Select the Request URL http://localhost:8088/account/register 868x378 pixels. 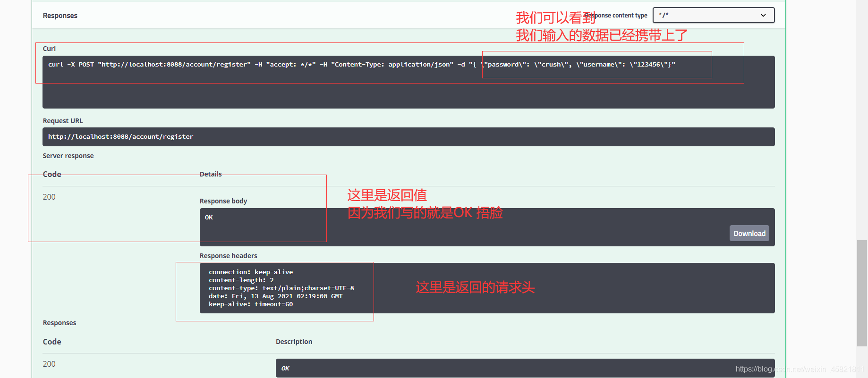[x=120, y=136]
